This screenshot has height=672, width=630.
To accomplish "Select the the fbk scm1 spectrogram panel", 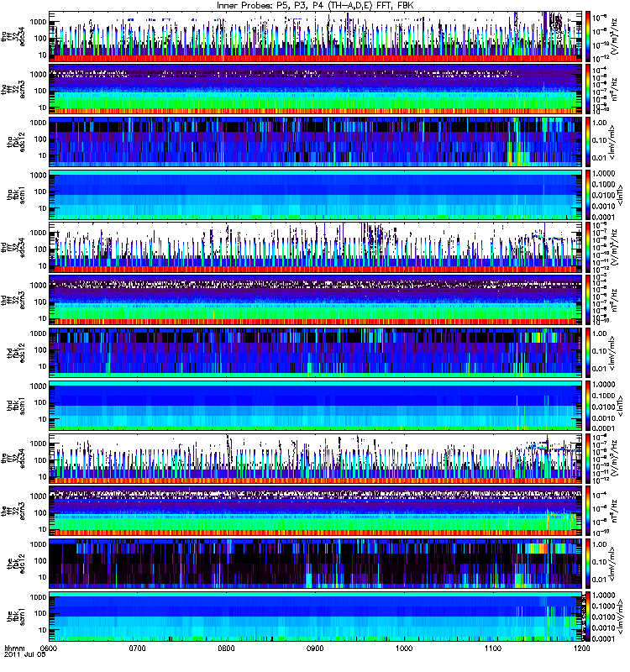I will coord(315,617).
